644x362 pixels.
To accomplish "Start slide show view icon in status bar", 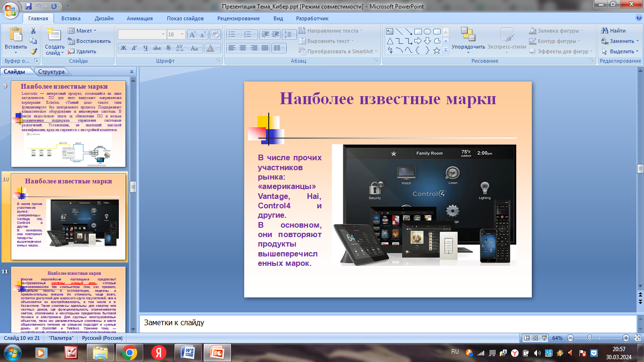I will tap(544, 338).
